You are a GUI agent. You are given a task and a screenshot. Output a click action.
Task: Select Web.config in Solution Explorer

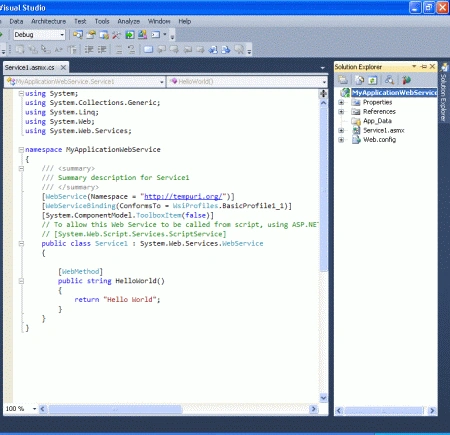point(379,140)
